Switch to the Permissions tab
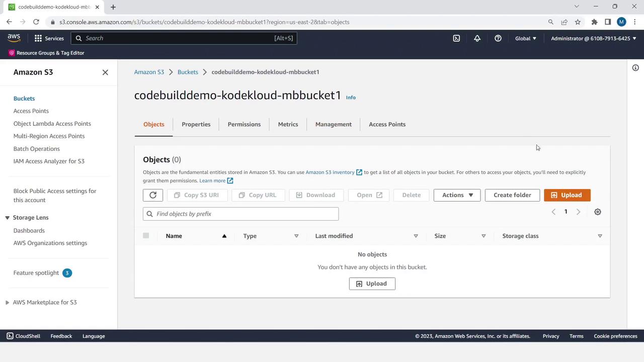The image size is (644, 362). (x=244, y=124)
